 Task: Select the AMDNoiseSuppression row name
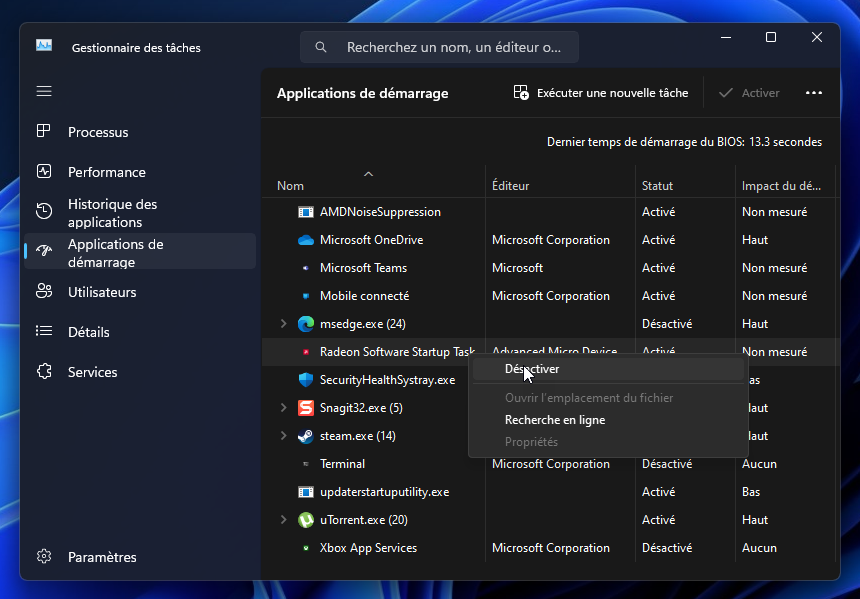tap(380, 212)
